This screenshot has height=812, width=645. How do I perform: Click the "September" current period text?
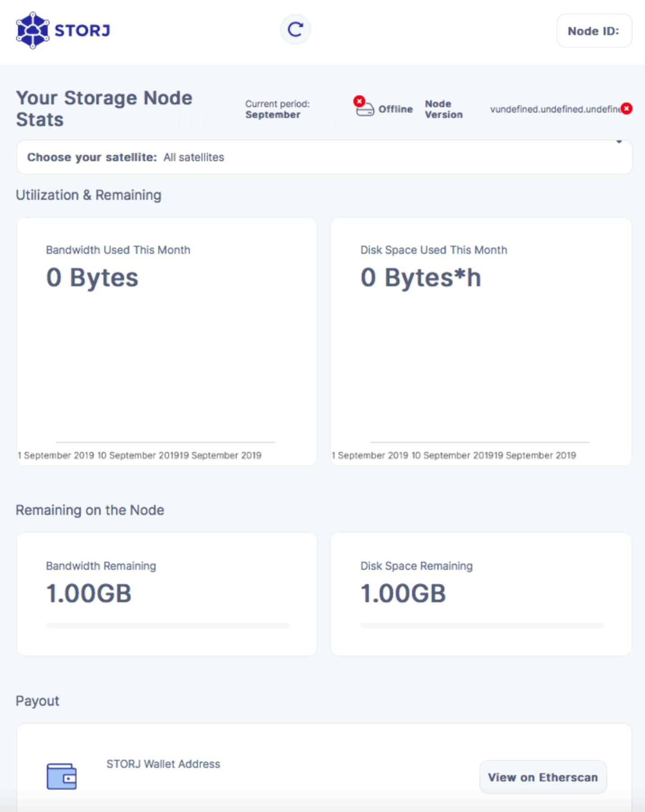tap(273, 115)
